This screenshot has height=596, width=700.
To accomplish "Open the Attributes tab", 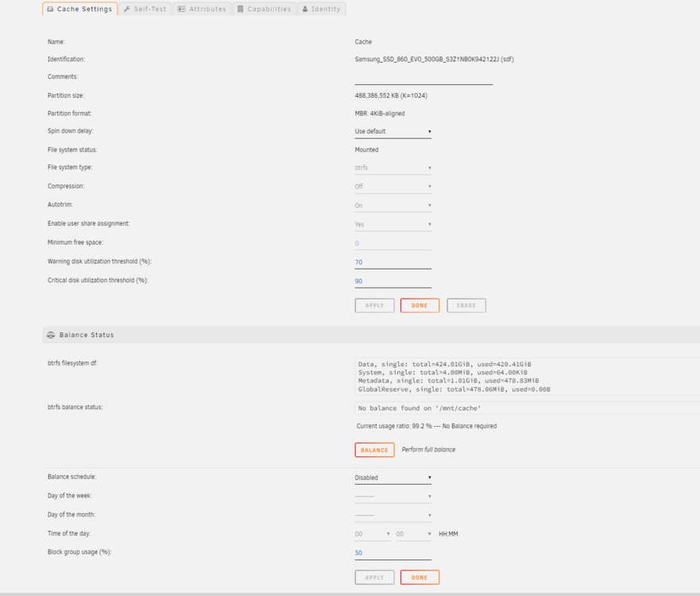I will tap(203, 9).
